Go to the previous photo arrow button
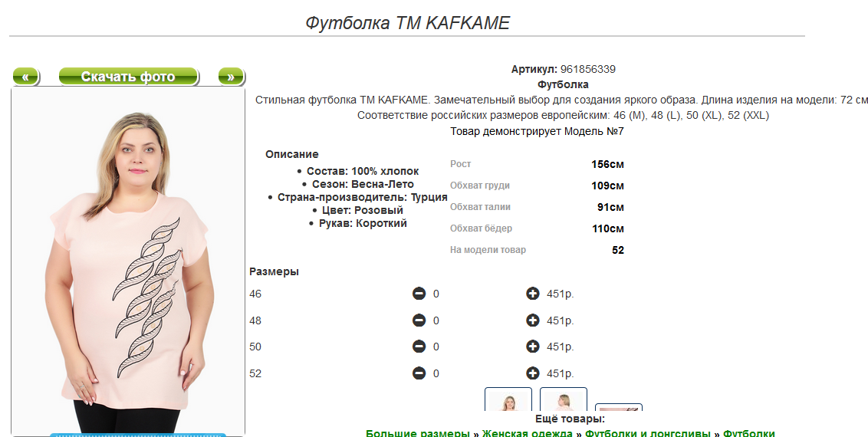 tap(25, 77)
